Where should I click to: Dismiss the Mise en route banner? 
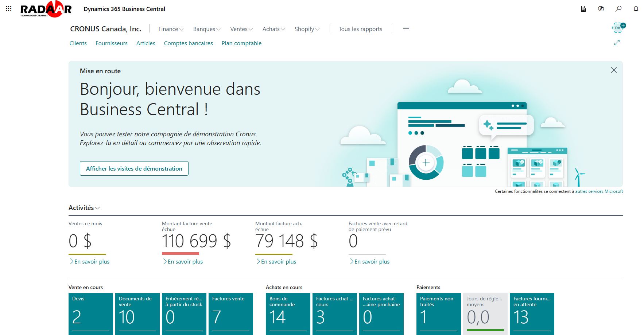(614, 70)
